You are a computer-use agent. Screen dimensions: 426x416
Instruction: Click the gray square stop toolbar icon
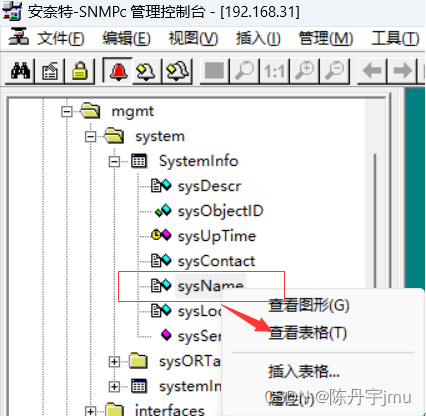tap(214, 70)
